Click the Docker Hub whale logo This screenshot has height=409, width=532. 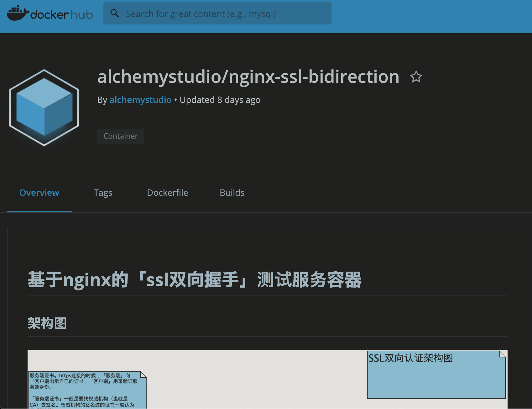pos(50,13)
